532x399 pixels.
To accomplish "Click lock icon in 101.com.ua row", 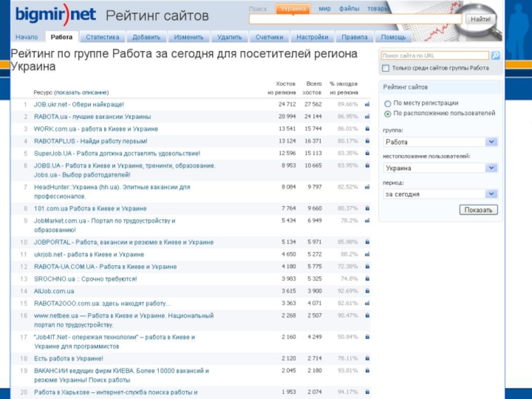I will (x=367, y=208).
